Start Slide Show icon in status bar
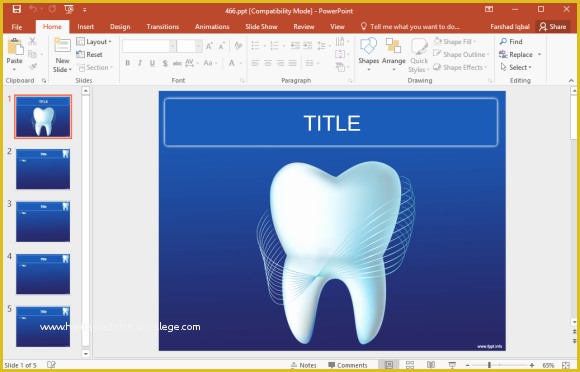This screenshot has height=372, width=580. tap(452, 365)
